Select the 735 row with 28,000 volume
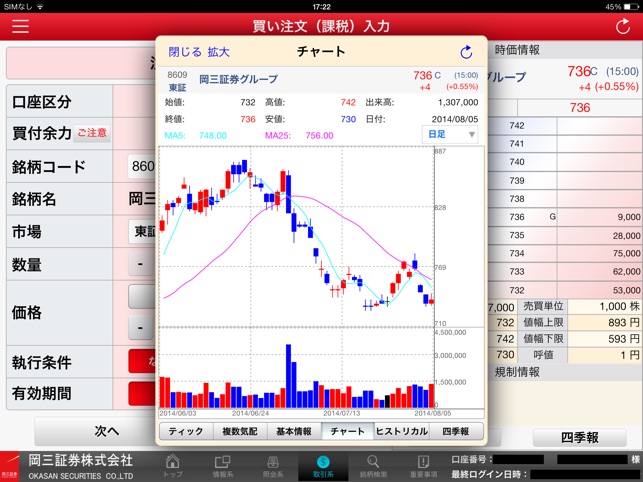The image size is (643, 482). (x=564, y=235)
